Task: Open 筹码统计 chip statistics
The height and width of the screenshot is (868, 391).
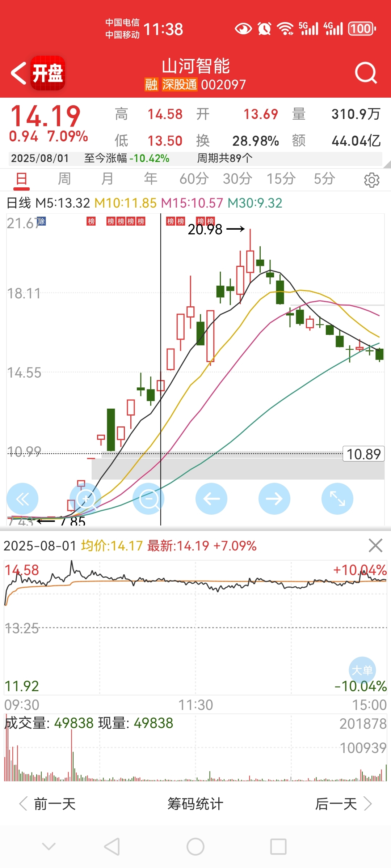Action: 195,804
